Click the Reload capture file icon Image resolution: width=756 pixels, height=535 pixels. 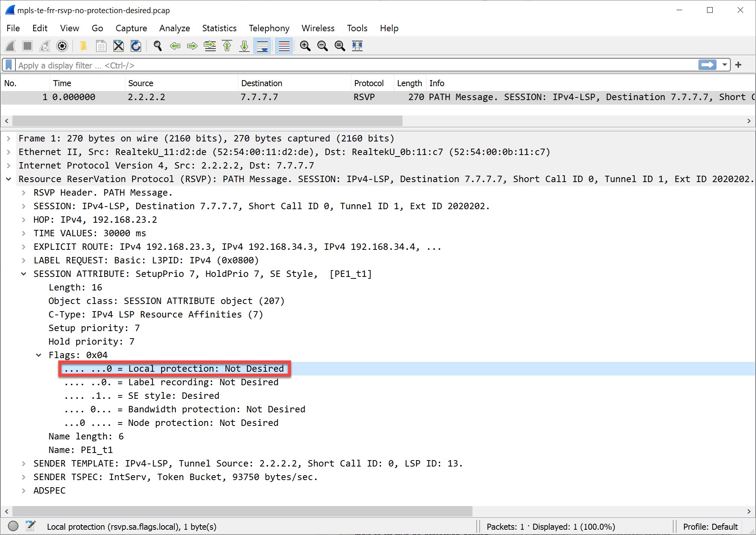136,46
